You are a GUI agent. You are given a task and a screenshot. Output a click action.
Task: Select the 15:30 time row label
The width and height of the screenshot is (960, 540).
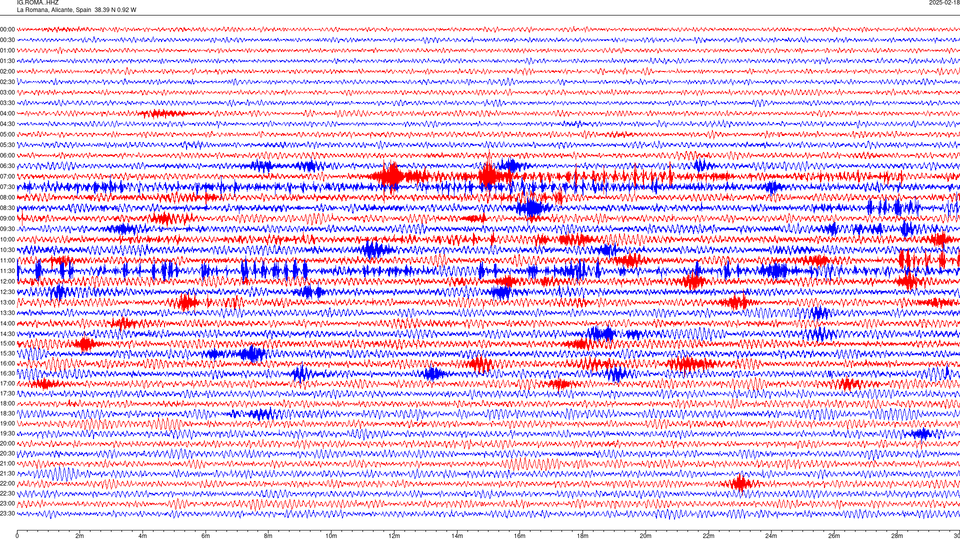[x=7, y=353]
